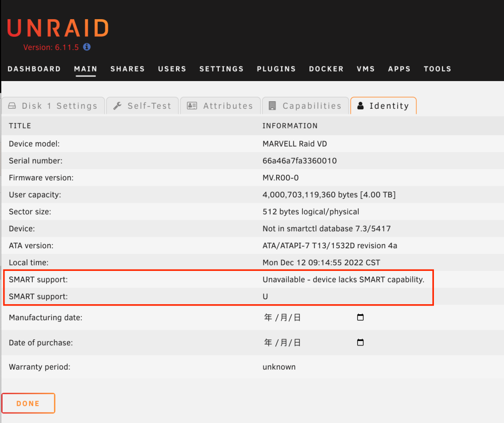The image size is (504, 423).
Task: Switch to the Capabilities tab
Action: (305, 106)
